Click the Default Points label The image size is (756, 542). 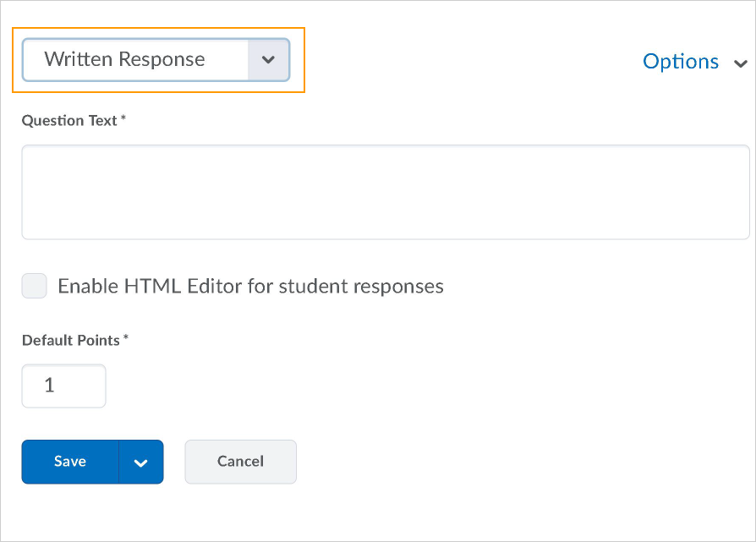71,340
